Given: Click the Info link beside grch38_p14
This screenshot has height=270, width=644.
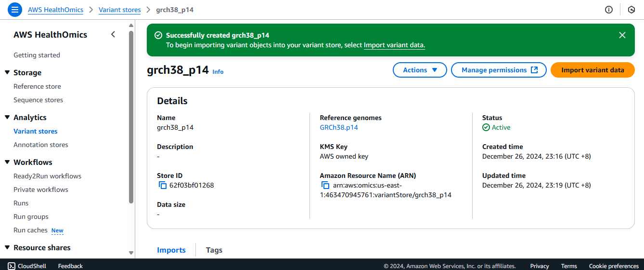Looking at the screenshot, I should coord(218,71).
